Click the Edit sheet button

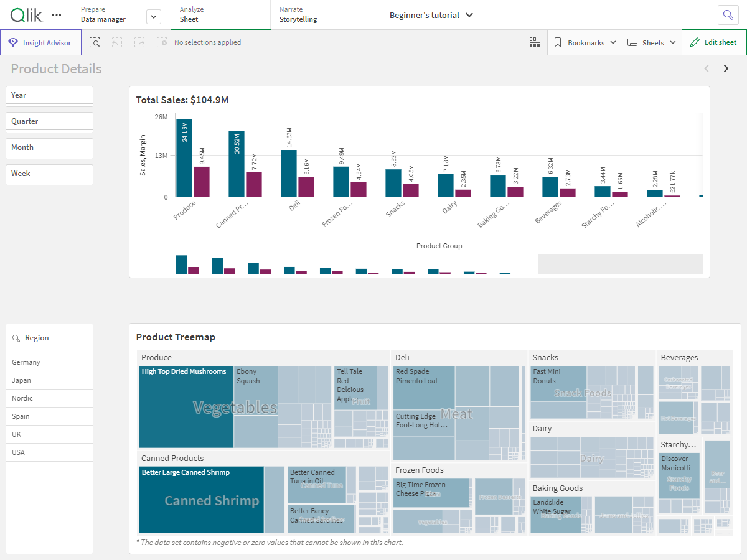click(714, 42)
